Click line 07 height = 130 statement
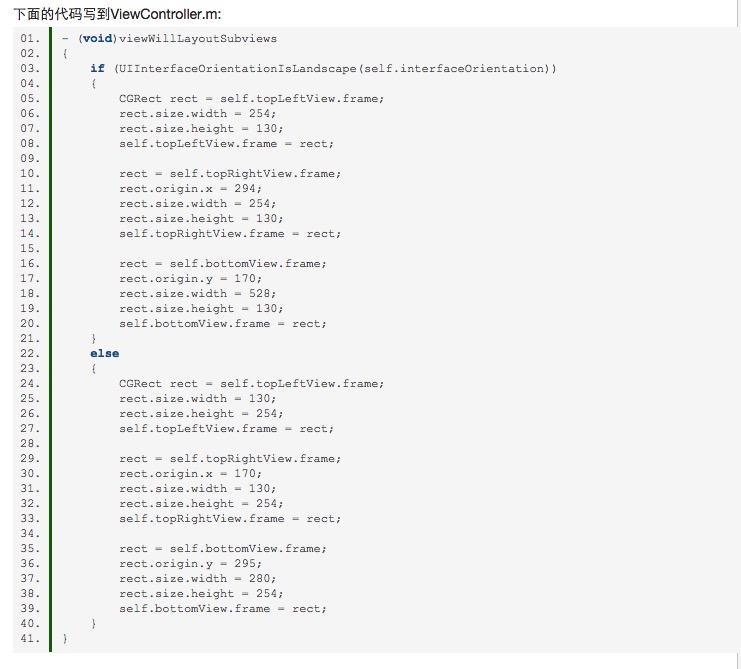741x669 pixels. click(201, 129)
